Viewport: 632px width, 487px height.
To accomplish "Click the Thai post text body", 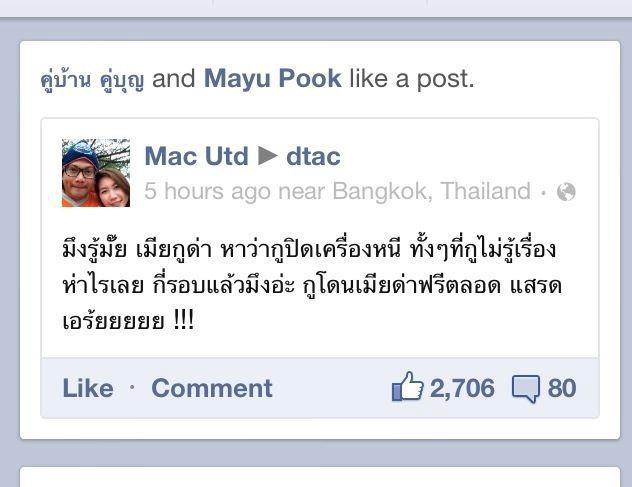I will pos(312,285).
